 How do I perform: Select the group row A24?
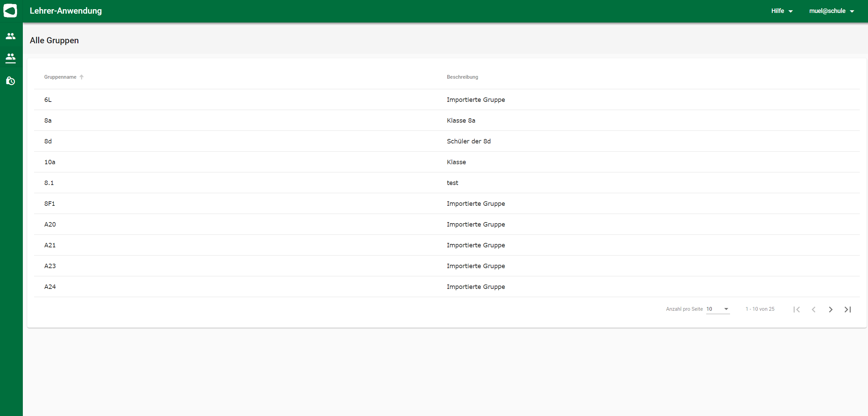pyautogui.click(x=447, y=287)
